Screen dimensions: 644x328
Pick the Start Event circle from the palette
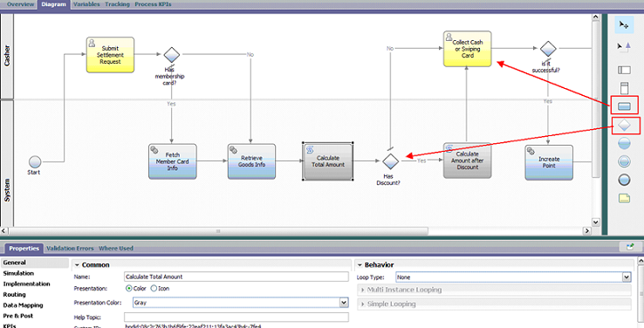tap(624, 143)
